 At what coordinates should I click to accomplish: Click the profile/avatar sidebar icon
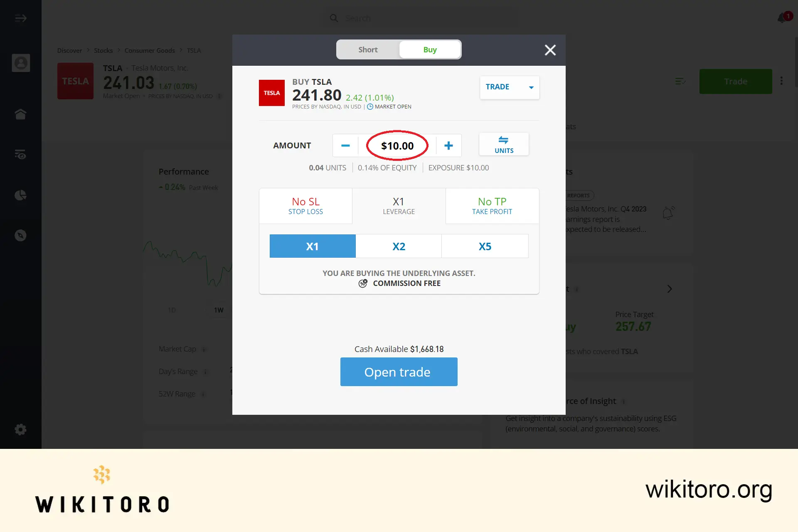click(21, 63)
